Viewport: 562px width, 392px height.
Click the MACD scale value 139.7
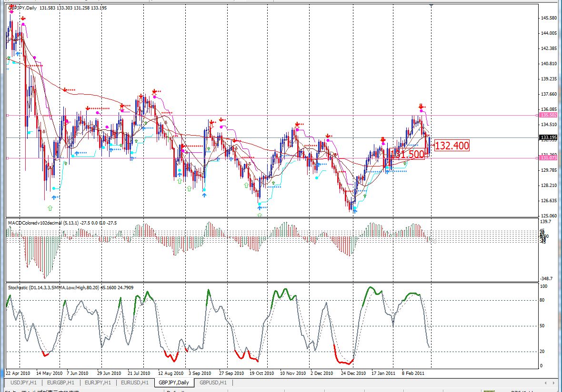545,222
